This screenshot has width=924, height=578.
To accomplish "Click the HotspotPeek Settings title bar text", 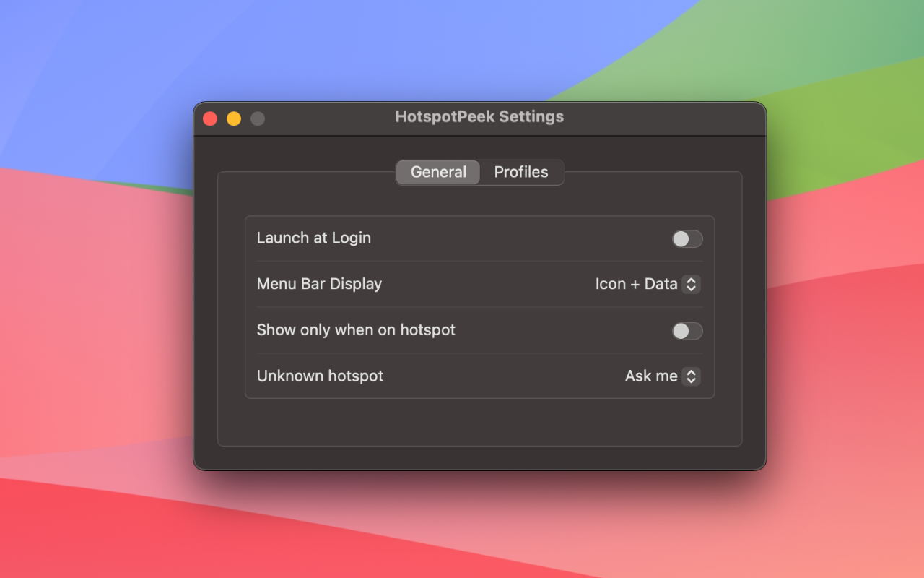I will click(480, 116).
